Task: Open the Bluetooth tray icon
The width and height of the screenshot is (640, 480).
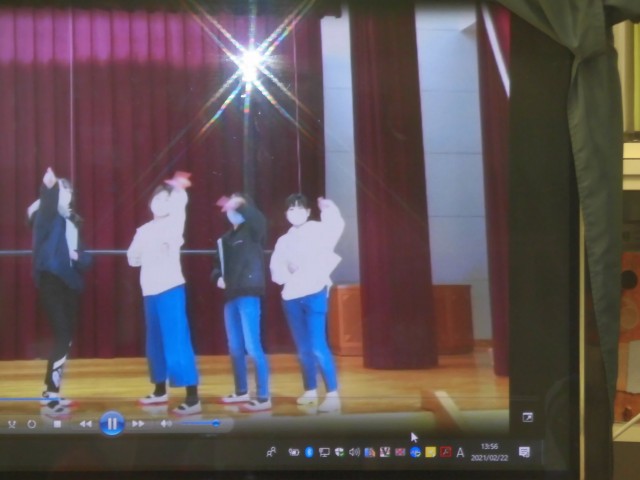Action: [x=309, y=452]
